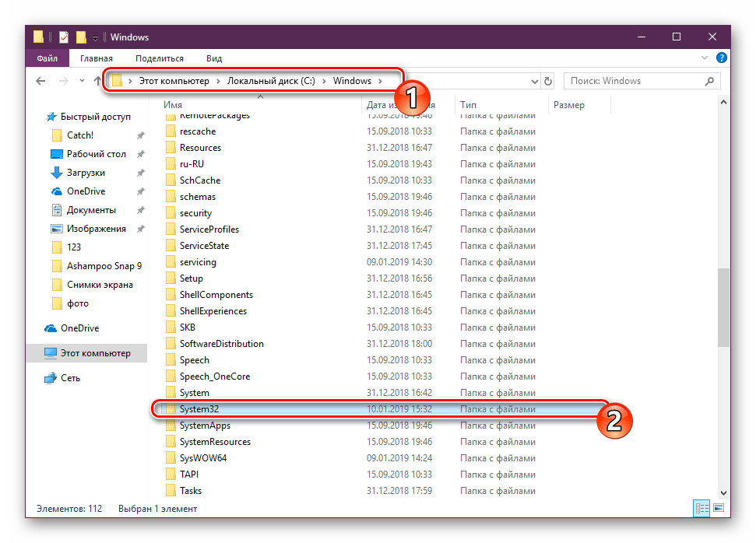Click the pin icon next to Catch!
The height and width of the screenshot is (543, 756).
point(140,136)
